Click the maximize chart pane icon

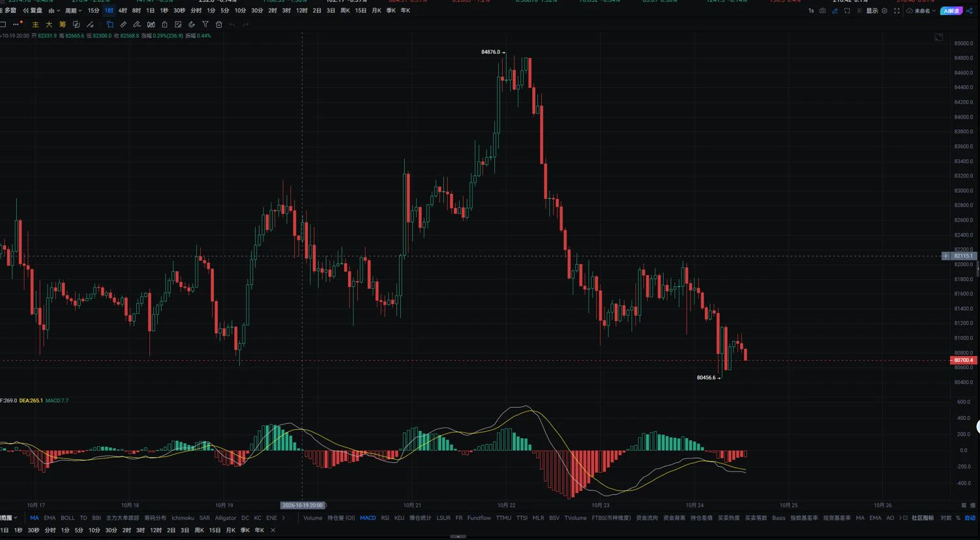(x=939, y=37)
